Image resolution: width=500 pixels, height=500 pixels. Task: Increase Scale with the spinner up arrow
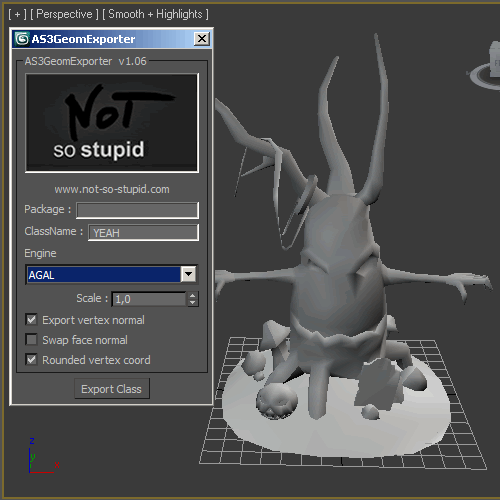coord(192,295)
